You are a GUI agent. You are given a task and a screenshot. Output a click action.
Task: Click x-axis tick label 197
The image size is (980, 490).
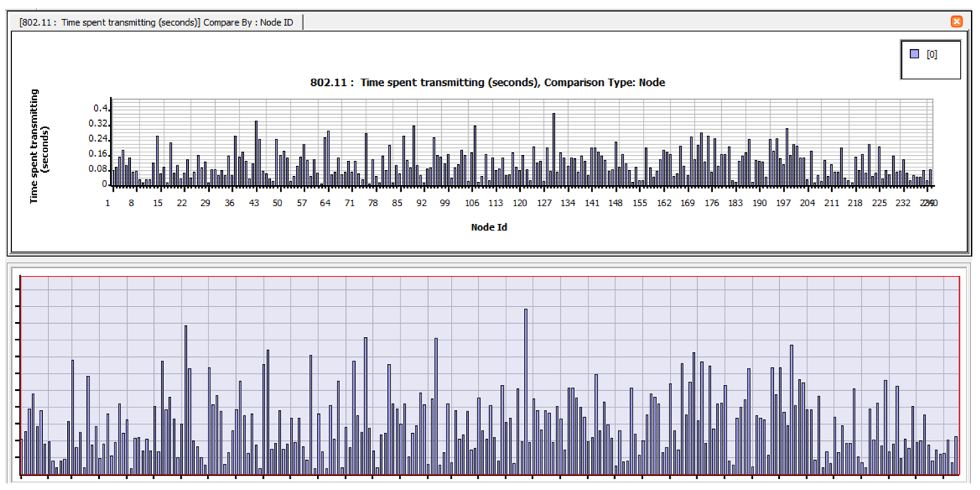pos(783,203)
